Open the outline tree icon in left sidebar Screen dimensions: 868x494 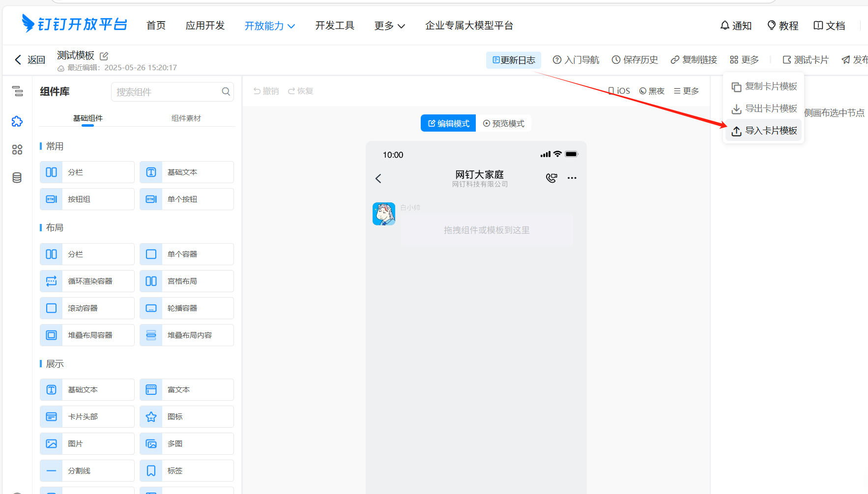point(17,91)
